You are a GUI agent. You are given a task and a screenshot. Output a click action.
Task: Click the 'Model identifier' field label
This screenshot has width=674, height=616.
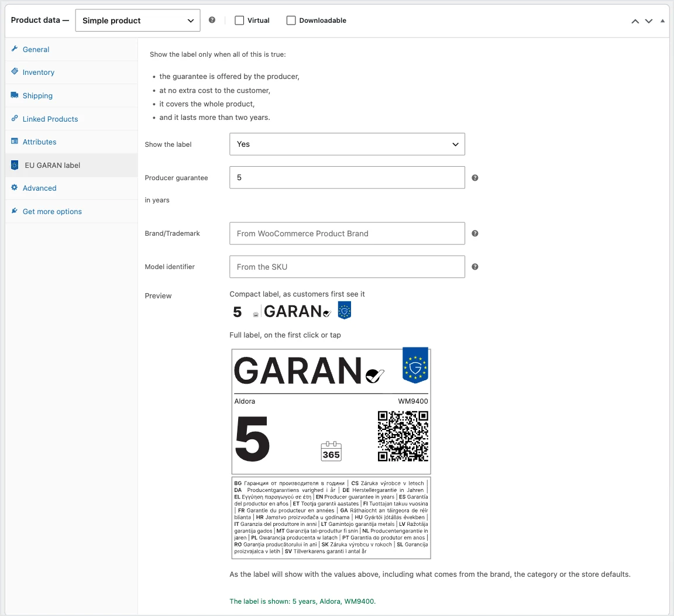coord(170,267)
